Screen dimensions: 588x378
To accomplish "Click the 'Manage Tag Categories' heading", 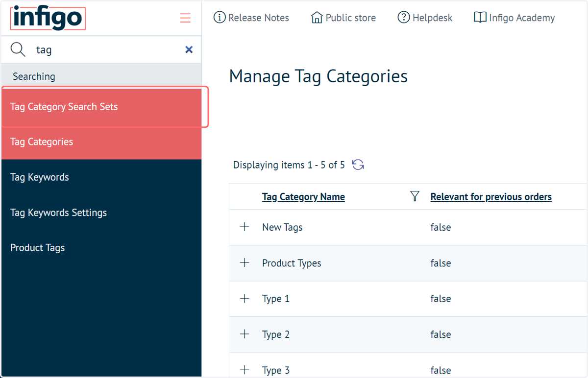I will 318,76.
